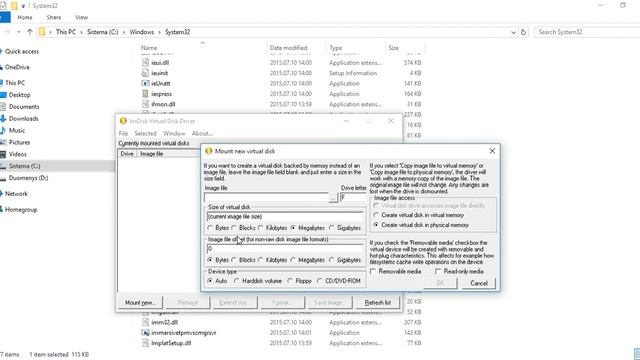Click the Search System32 box

tap(587, 32)
